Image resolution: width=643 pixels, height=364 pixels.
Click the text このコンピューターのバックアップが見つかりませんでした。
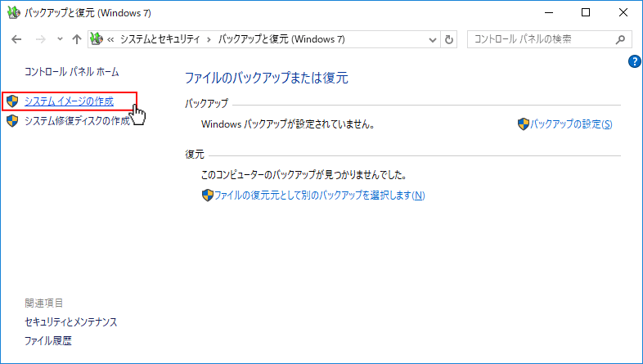pos(304,175)
